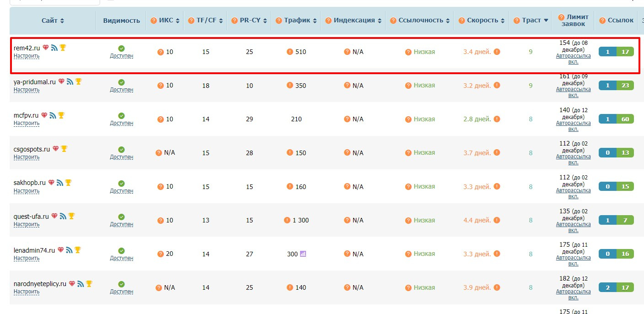Click the help icon beside mcfpv.ru Низкая value
This screenshot has height=314, width=644.
(x=408, y=119)
